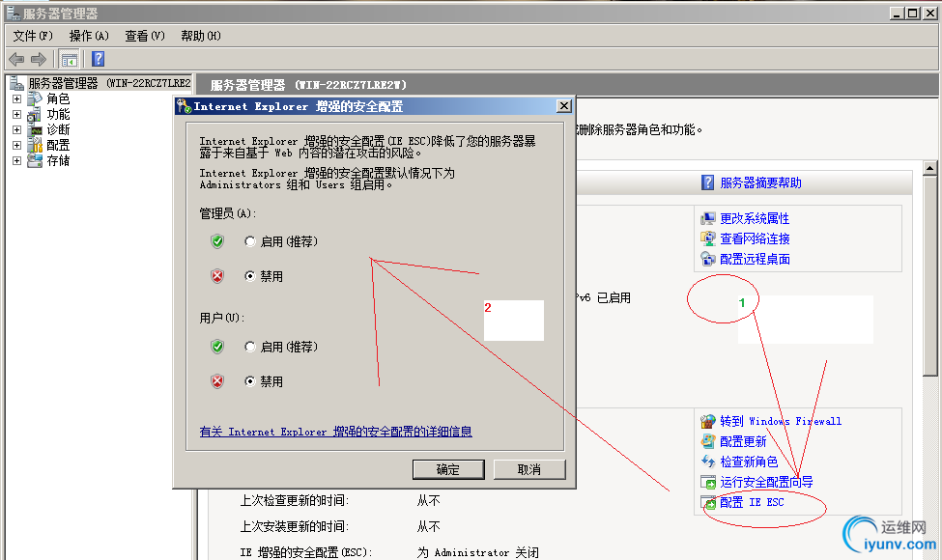Open the blue question-mark help toolbar icon
This screenshot has height=560, width=942.
99,59
